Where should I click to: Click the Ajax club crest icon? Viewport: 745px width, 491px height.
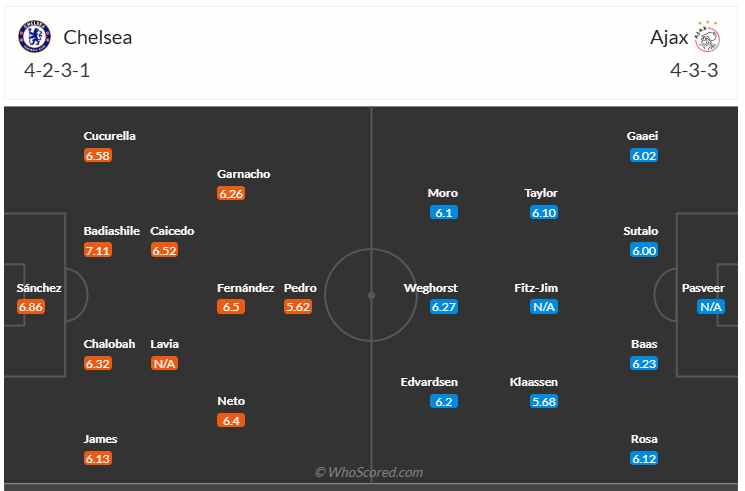pos(709,37)
